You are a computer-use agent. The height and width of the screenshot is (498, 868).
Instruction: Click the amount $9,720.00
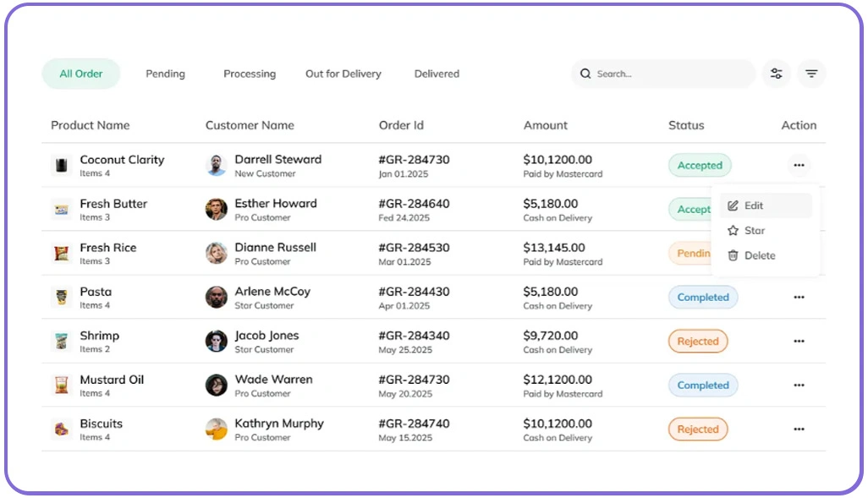pos(550,336)
